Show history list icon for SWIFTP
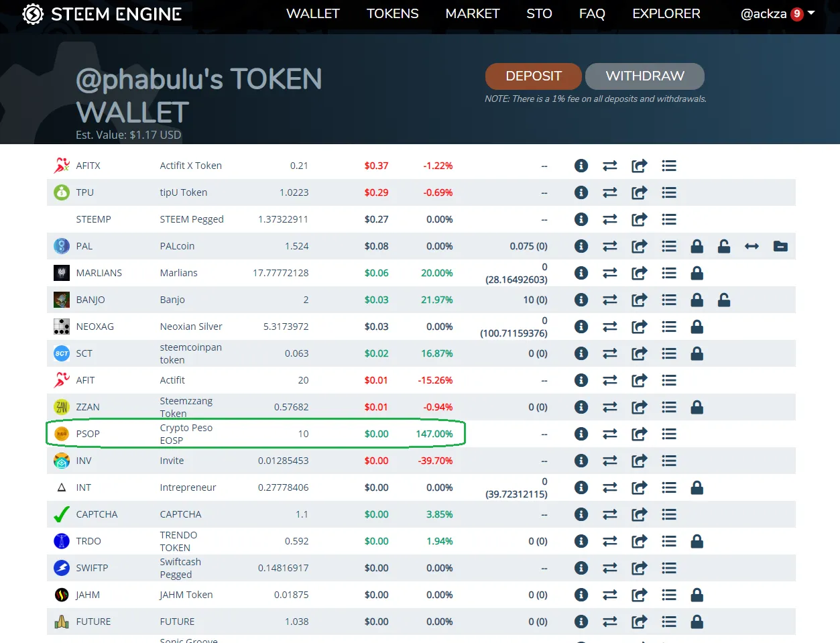This screenshot has height=643, width=840. click(669, 568)
